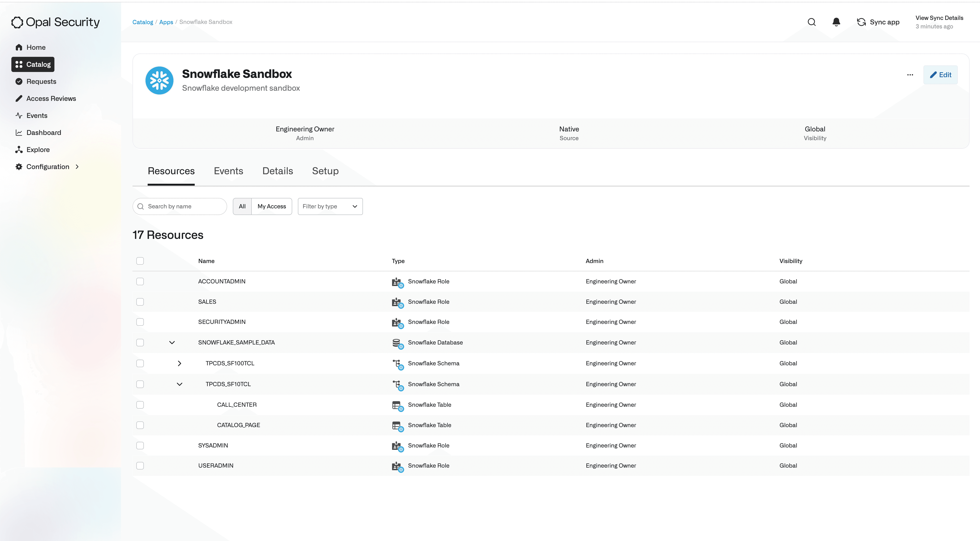Open the SYSADMIN resource name
Screen dimensions: 980x541
pyautogui.click(x=213, y=445)
